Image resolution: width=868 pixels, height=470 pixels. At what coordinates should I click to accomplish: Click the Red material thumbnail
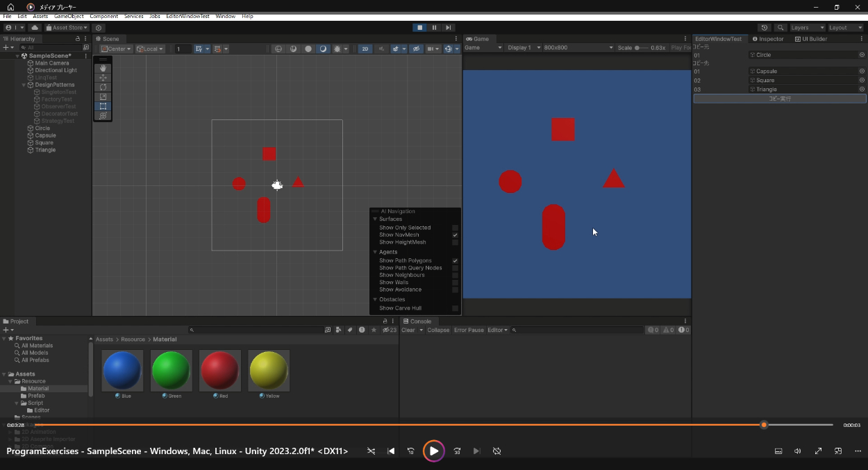(x=220, y=371)
